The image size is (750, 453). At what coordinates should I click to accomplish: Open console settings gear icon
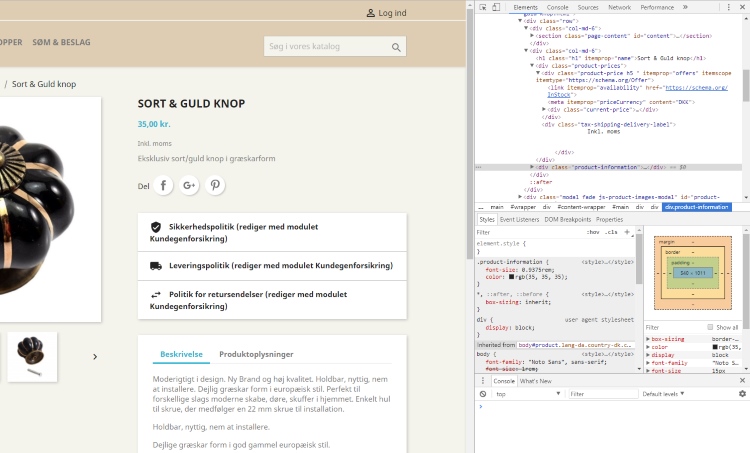[x=742, y=394]
